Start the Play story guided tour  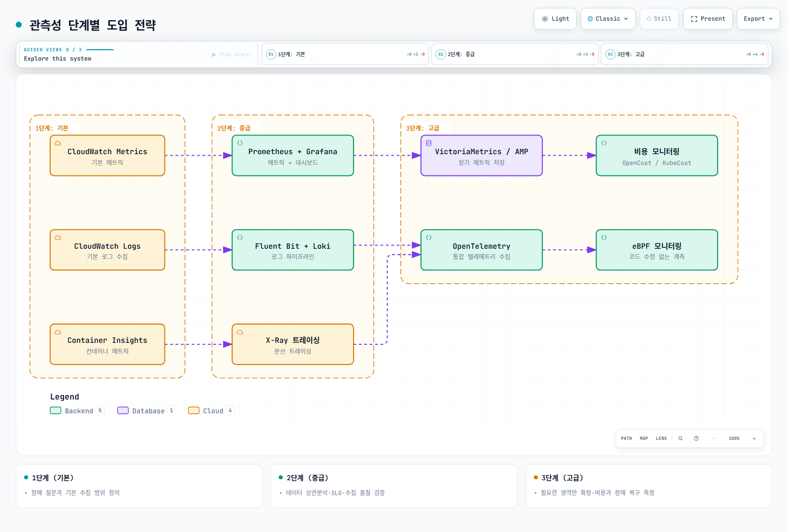(230, 55)
